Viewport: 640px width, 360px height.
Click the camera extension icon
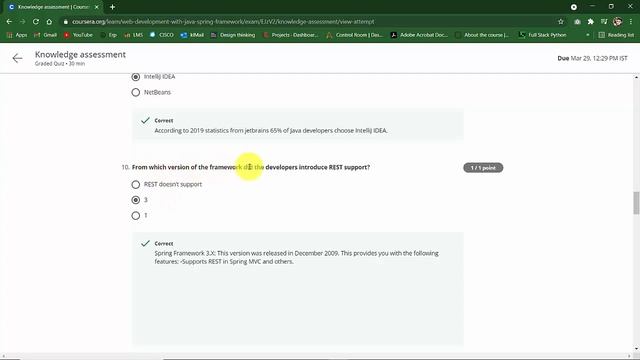pos(577,22)
